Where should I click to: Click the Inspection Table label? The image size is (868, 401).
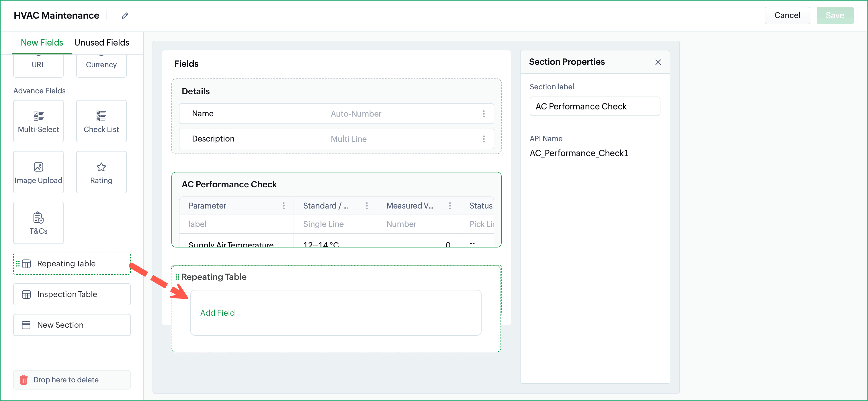tap(67, 294)
